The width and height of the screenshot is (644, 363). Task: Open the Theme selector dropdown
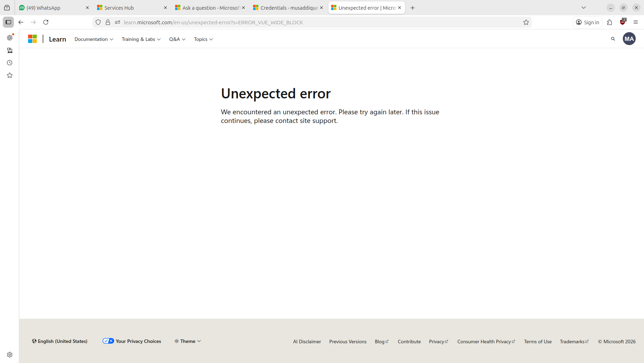188,341
